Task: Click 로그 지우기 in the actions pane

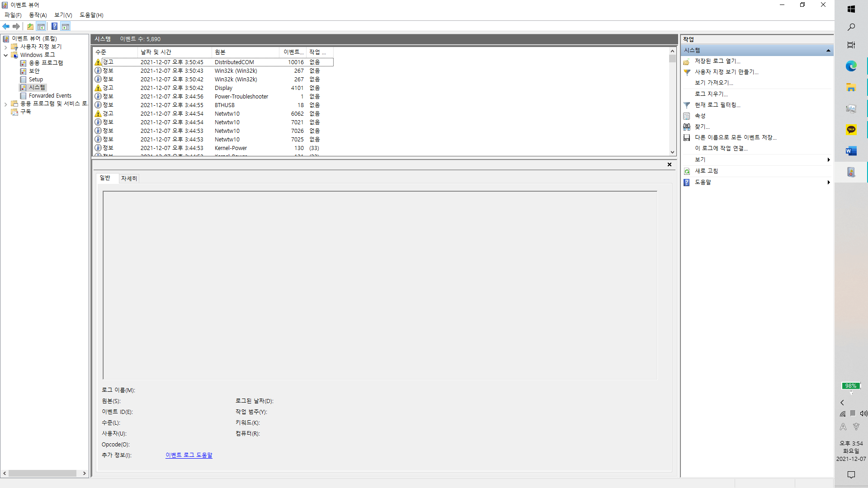Action: click(711, 94)
